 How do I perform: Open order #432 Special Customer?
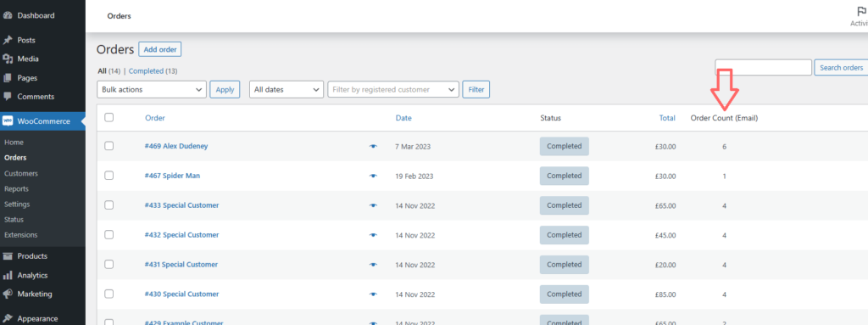tap(182, 235)
